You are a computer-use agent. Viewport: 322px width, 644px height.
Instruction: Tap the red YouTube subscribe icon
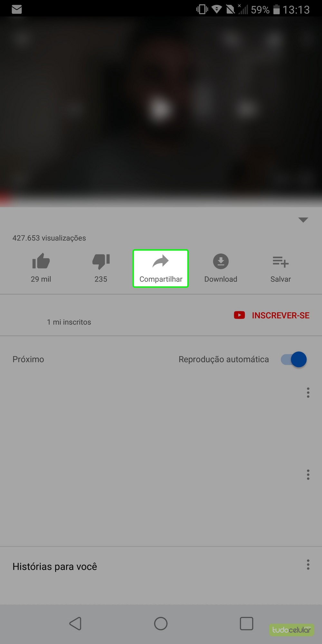[239, 315]
